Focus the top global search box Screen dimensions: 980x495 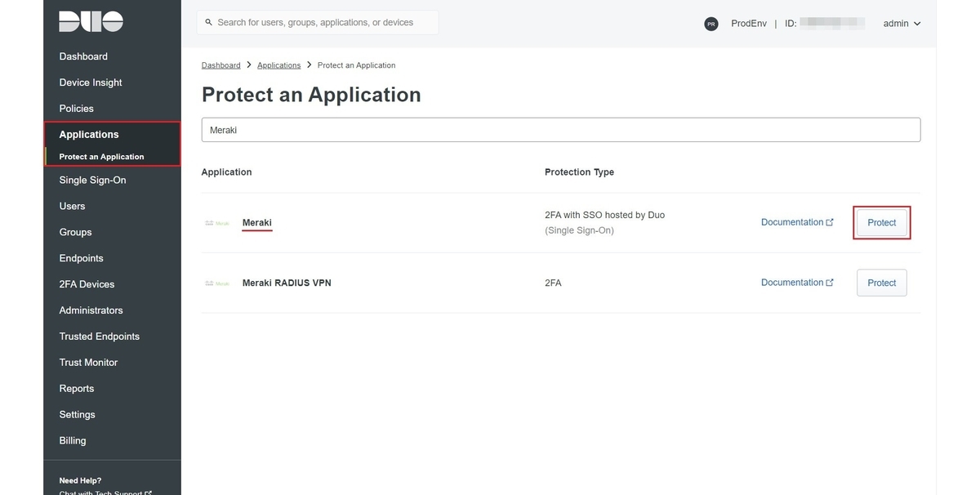click(x=323, y=23)
